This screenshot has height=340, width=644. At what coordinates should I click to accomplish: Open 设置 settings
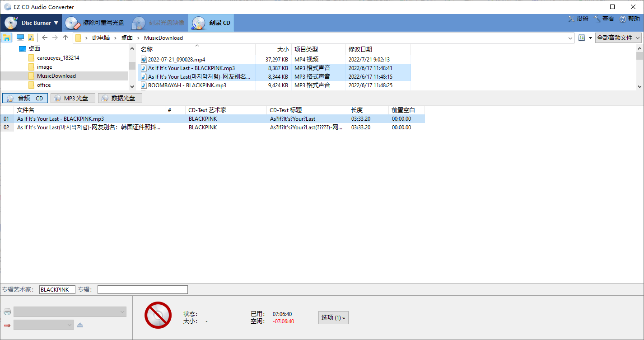579,19
